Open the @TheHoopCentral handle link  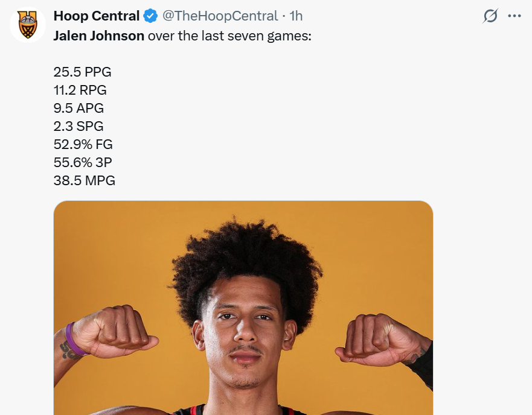coord(220,16)
